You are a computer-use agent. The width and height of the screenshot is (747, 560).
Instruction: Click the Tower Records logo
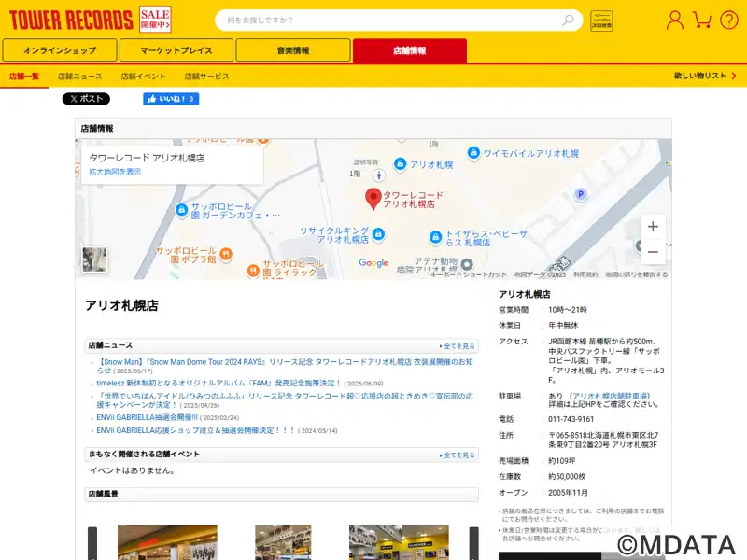(x=71, y=20)
